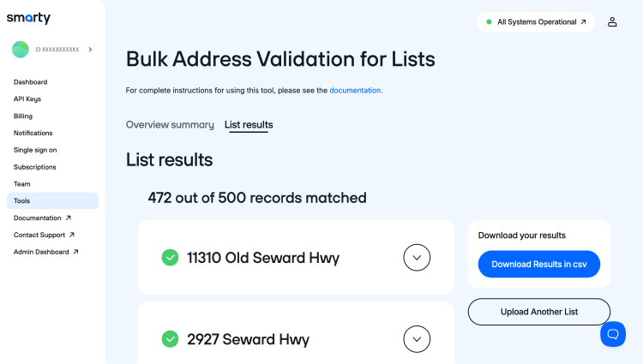643x364 pixels.
Task: Open Billing in the sidebar
Action: click(x=23, y=116)
